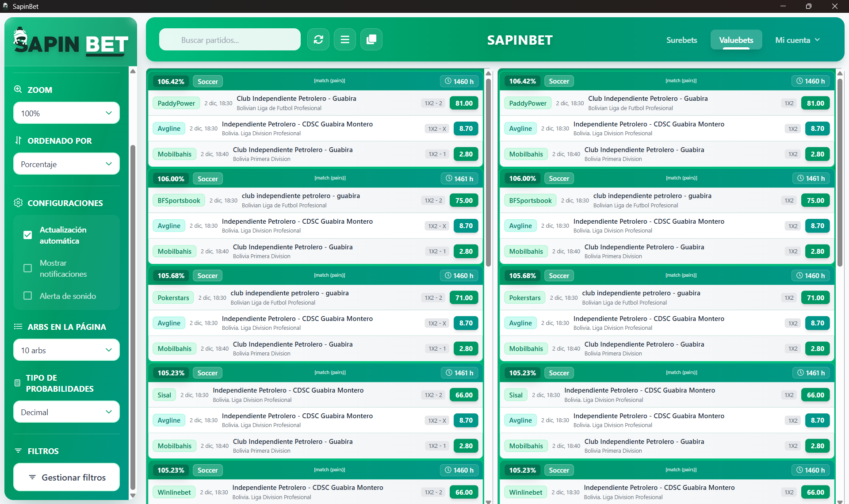Click the SapinBet logo in sidebar
This screenshot has height=504, width=849.
point(71,43)
